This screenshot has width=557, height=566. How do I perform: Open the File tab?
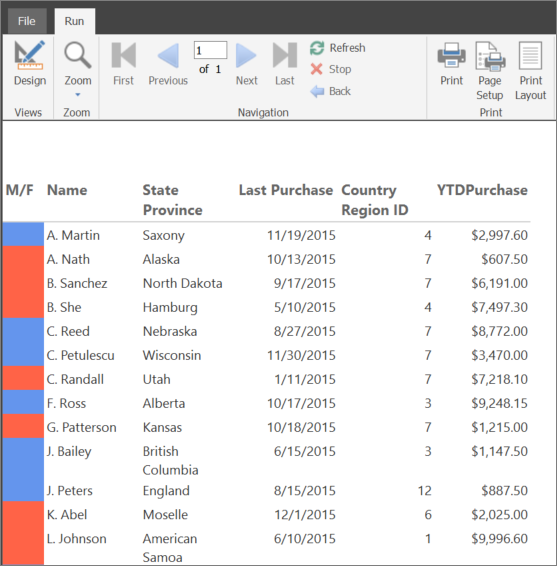[27, 21]
